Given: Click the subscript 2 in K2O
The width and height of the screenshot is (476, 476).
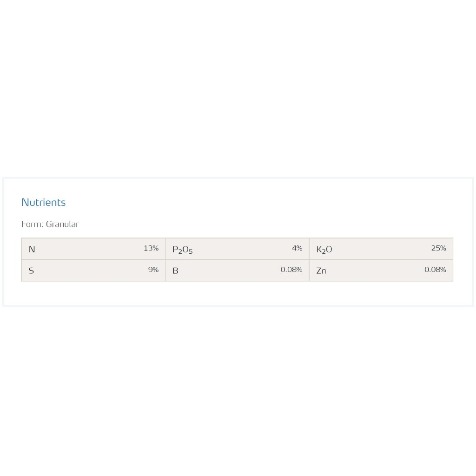Looking at the screenshot, I should 323,251.
